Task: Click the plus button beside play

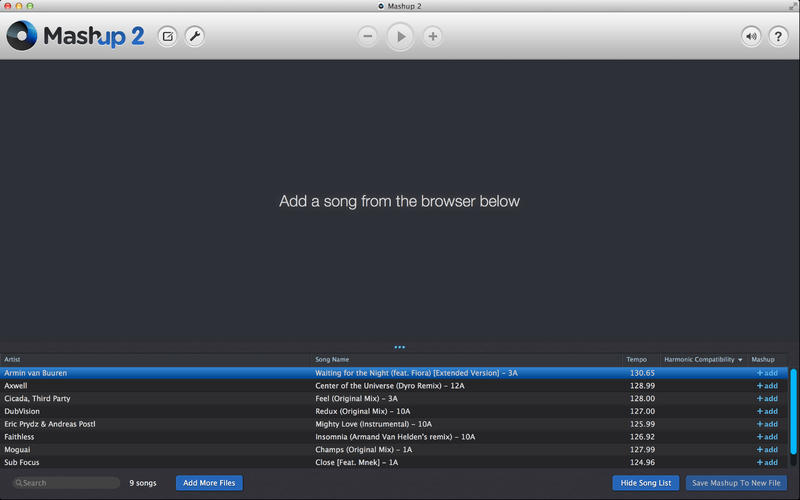Action: (433, 36)
